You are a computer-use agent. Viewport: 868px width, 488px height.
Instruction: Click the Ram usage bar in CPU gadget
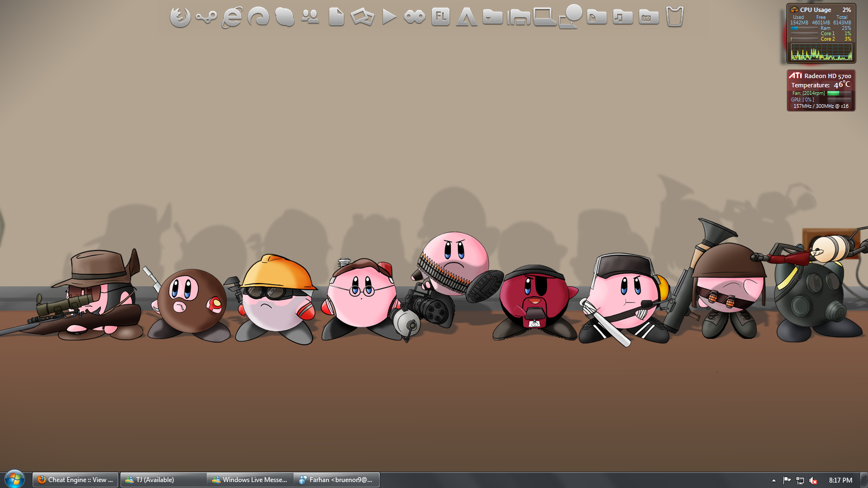804,28
